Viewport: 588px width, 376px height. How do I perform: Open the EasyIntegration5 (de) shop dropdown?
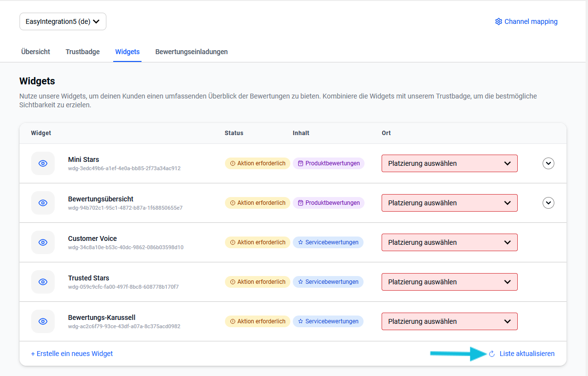pyautogui.click(x=63, y=21)
